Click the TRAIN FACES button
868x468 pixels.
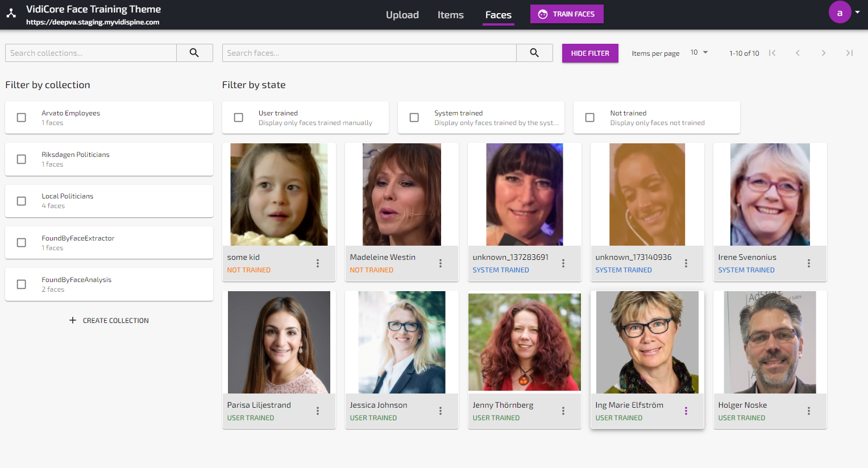tap(567, 14)
